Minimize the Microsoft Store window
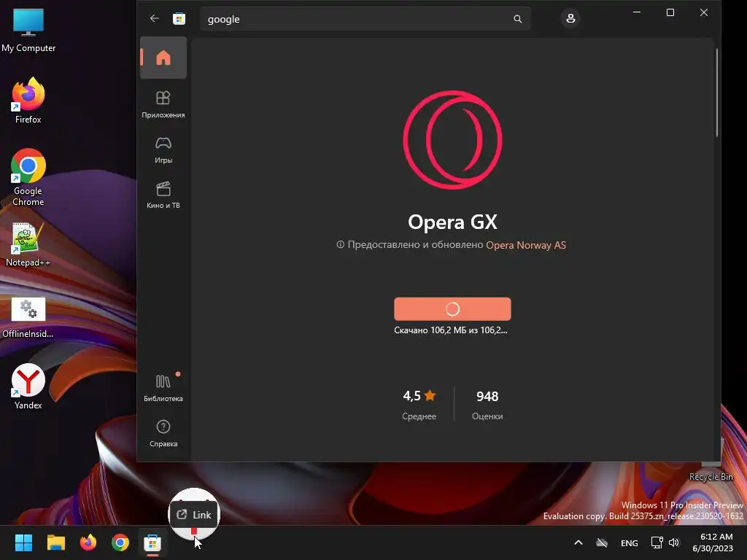747x560 pixels. 637,12
